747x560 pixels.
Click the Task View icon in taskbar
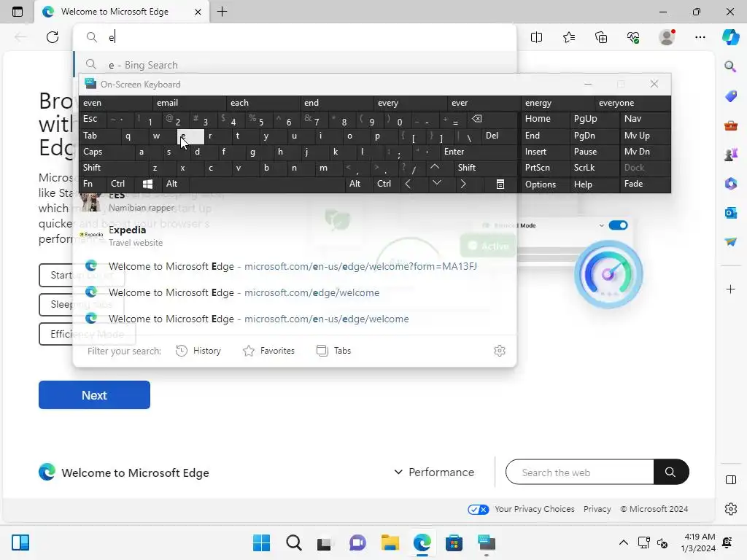click(325, 542)
